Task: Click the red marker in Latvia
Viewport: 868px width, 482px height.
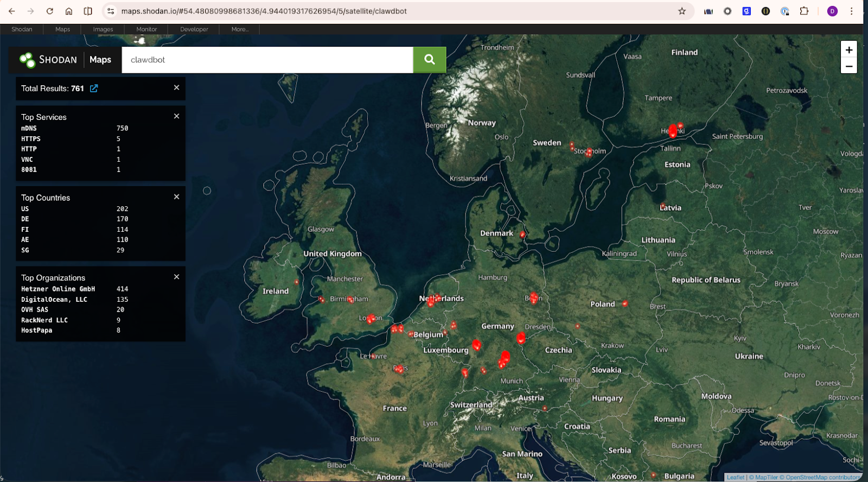Action: point(663,206)
